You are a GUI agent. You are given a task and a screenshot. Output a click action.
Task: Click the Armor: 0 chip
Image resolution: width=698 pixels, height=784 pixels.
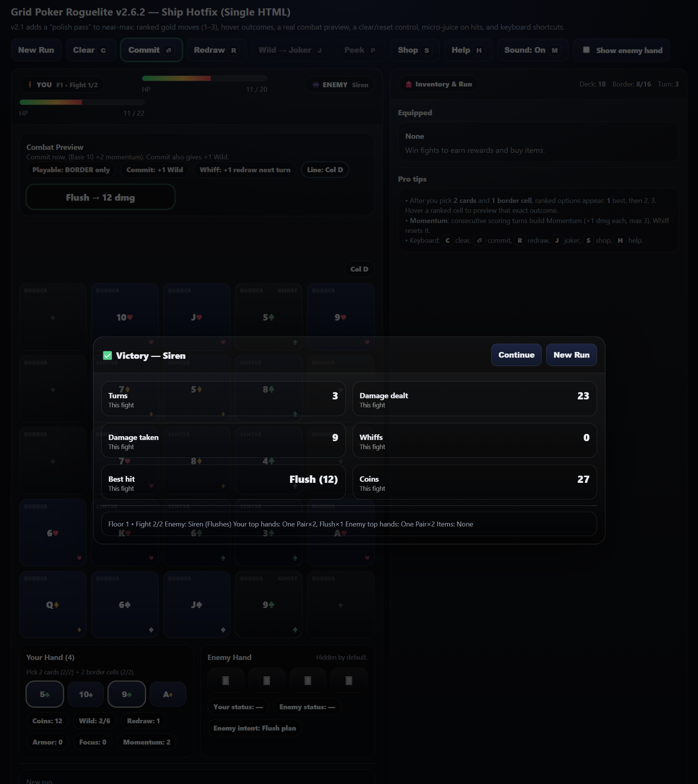pyautogui.click(x=47, y=742)
